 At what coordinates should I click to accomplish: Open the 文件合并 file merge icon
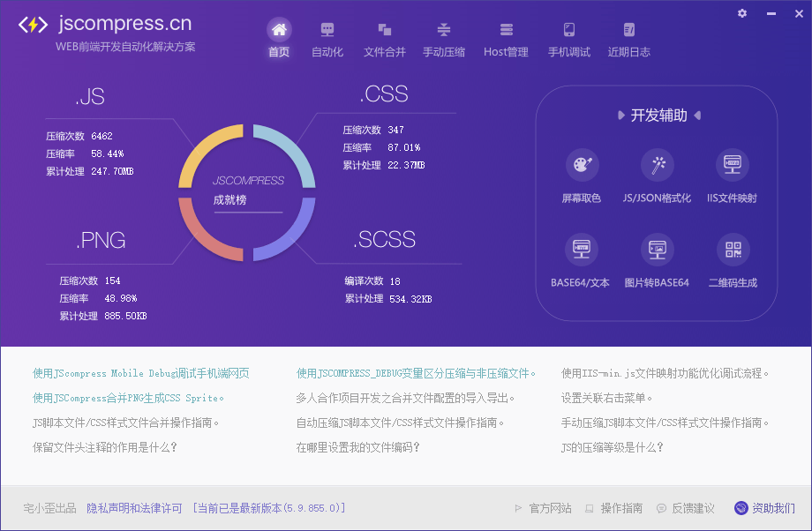tap(384, 29)
